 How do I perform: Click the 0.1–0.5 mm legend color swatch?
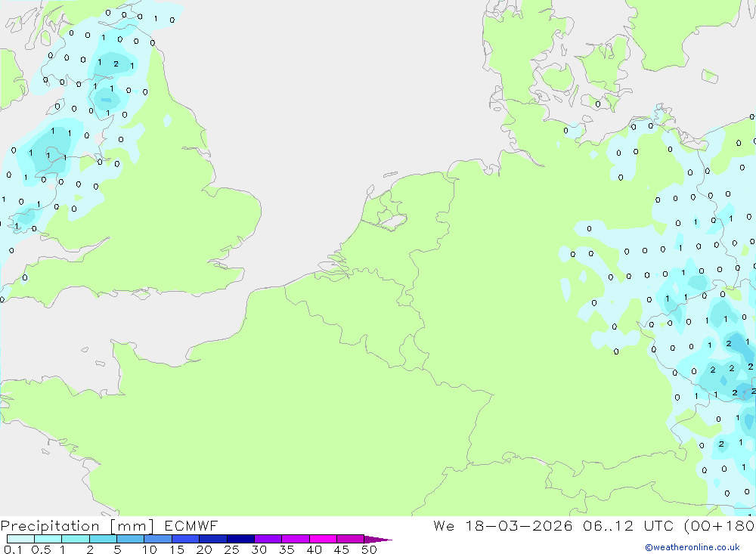(20, 539)
